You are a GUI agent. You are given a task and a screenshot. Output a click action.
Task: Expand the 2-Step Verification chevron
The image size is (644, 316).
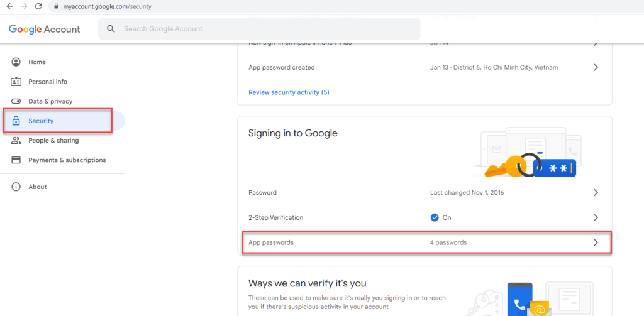point(596,217)
